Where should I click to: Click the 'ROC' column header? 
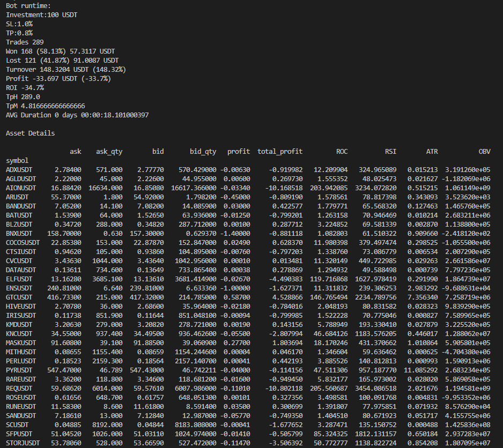pos(341,152)
